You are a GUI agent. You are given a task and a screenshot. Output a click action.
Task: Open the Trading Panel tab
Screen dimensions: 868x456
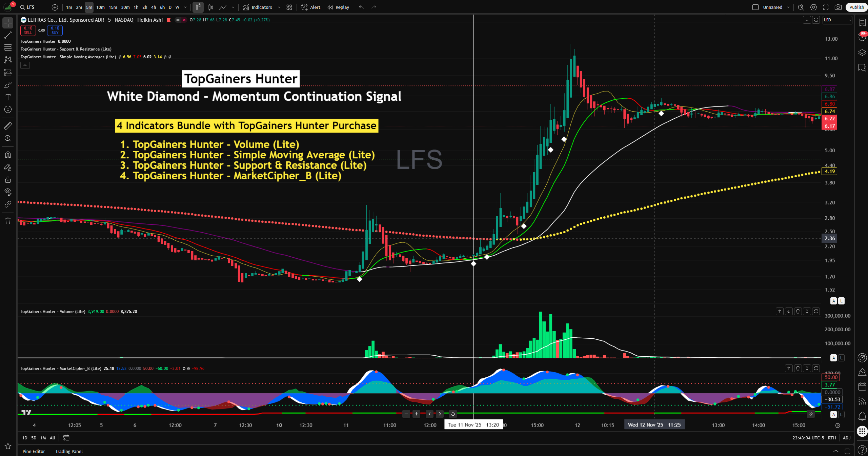point(69,451)
